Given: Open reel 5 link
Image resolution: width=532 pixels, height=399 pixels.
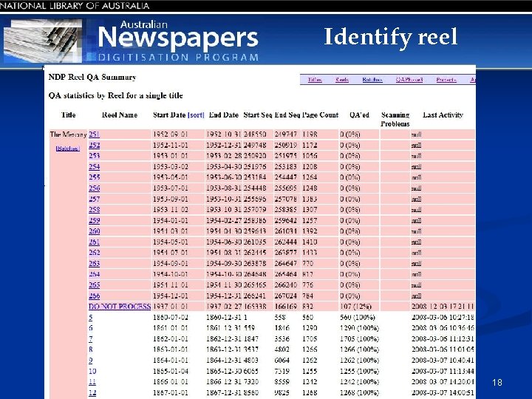Looking at the screenshot, I should [x=91, y=318].
